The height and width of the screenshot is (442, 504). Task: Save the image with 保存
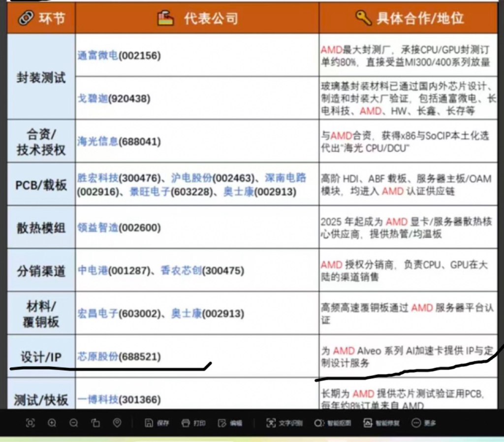tap(157, 423)
